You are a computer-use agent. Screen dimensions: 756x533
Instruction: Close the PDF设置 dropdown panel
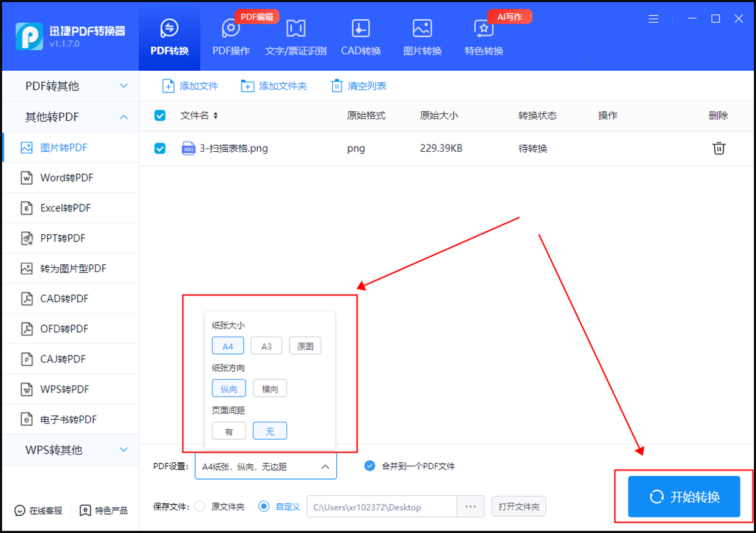coord(325,466)
